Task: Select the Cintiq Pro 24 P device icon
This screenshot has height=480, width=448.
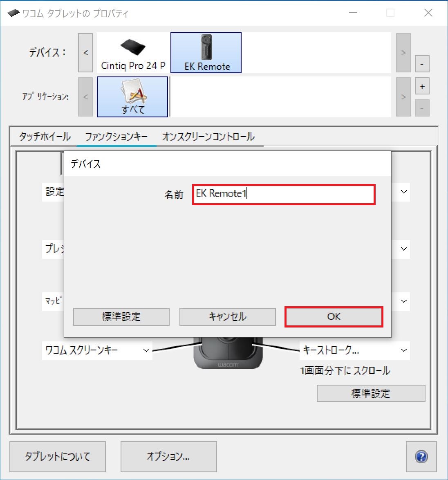Action: tap(133, 53)
